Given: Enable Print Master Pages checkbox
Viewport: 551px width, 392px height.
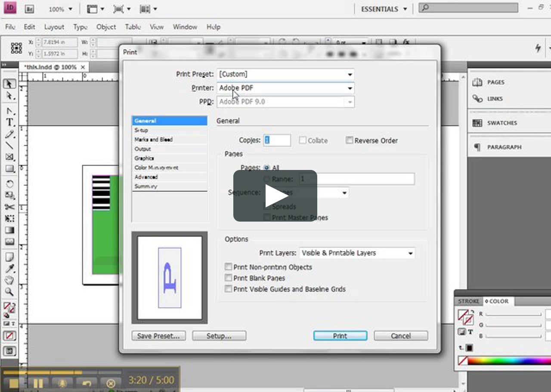Looking at the screenshot, I should [x=267, y=218].
